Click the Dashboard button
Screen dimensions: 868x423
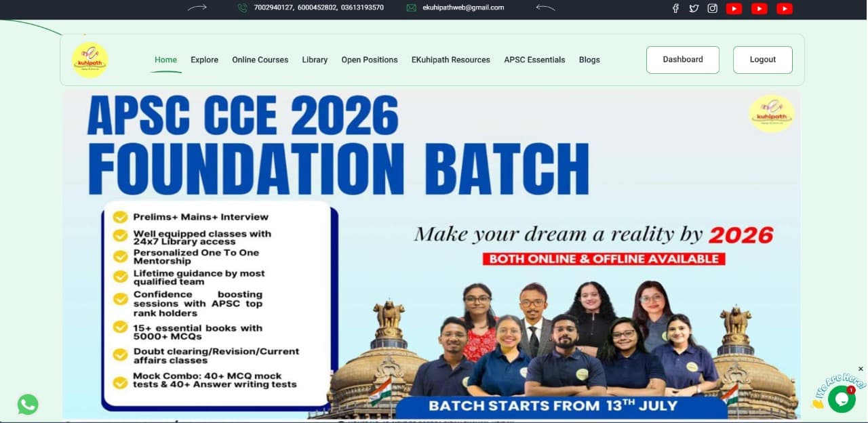click(683, 60)
